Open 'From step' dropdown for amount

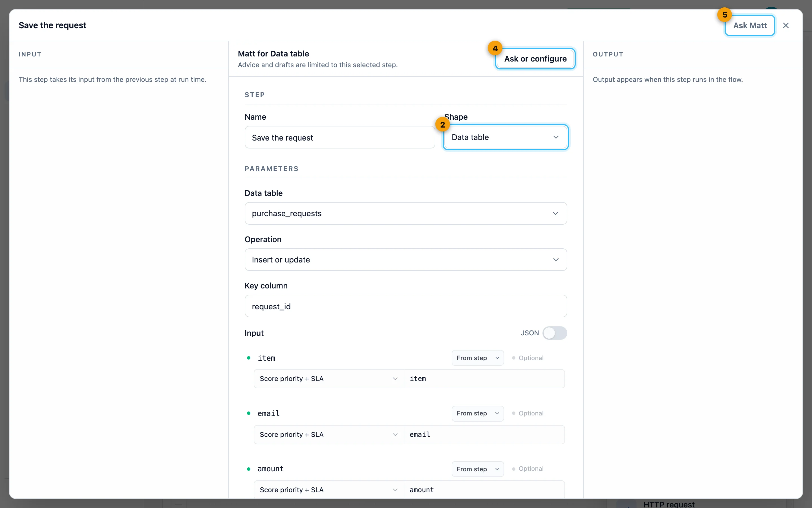477,469
